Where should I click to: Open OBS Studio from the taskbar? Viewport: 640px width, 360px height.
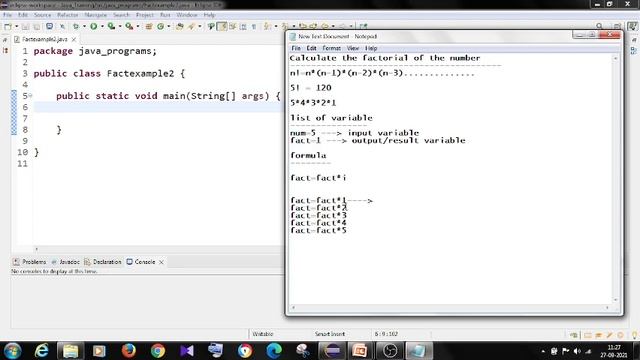point(390,351)
